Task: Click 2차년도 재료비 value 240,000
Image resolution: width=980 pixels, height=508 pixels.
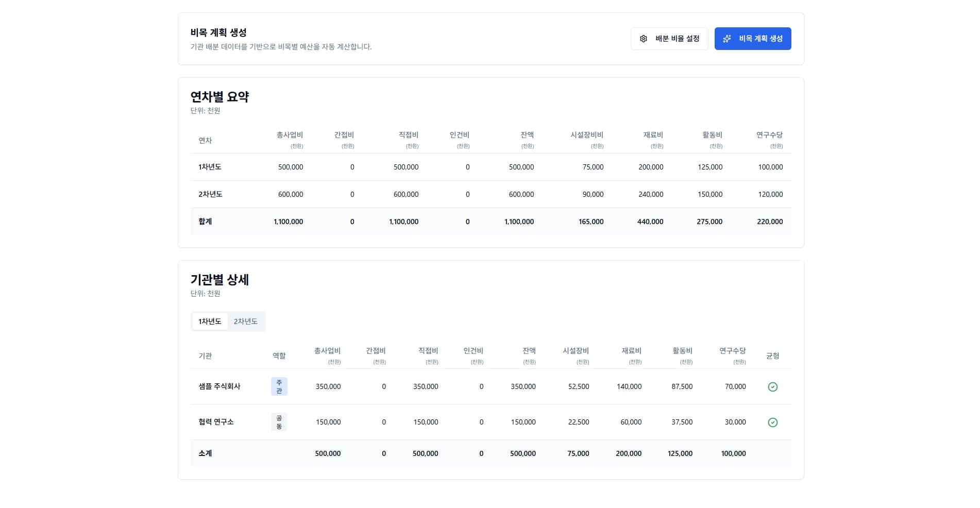Action: tap(651, 194)
